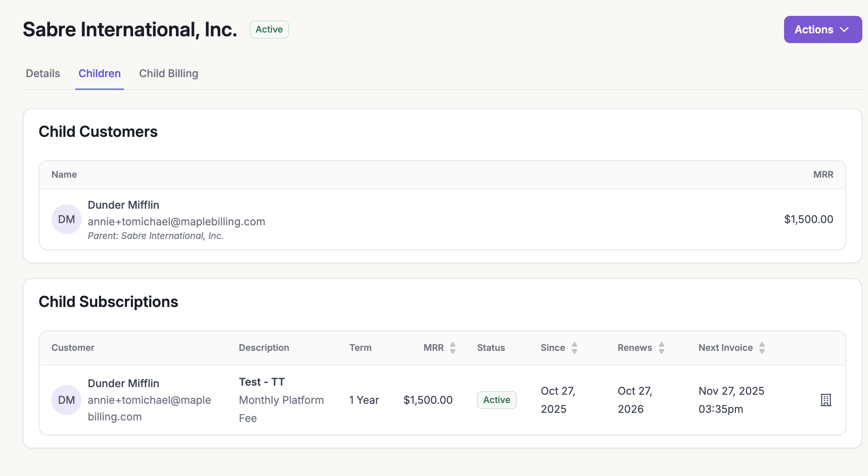
Task: Click the Test - TT subscription description
Action: 262,382
